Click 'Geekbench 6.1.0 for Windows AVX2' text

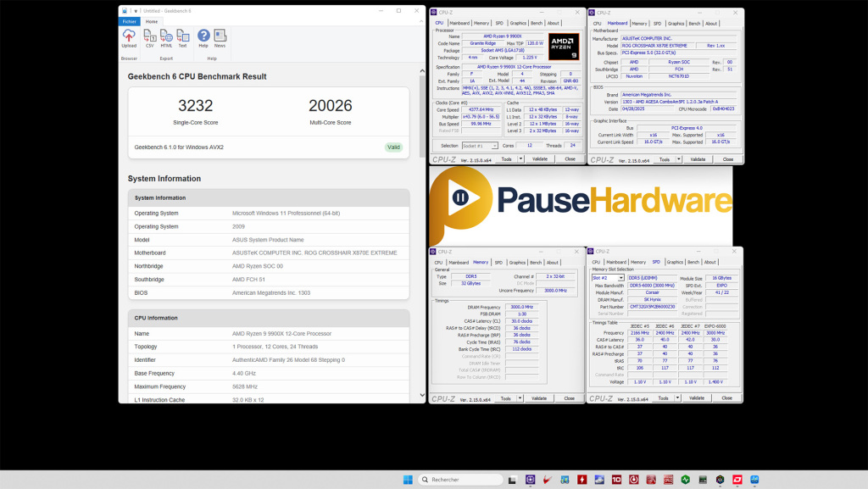click(179, 147)
